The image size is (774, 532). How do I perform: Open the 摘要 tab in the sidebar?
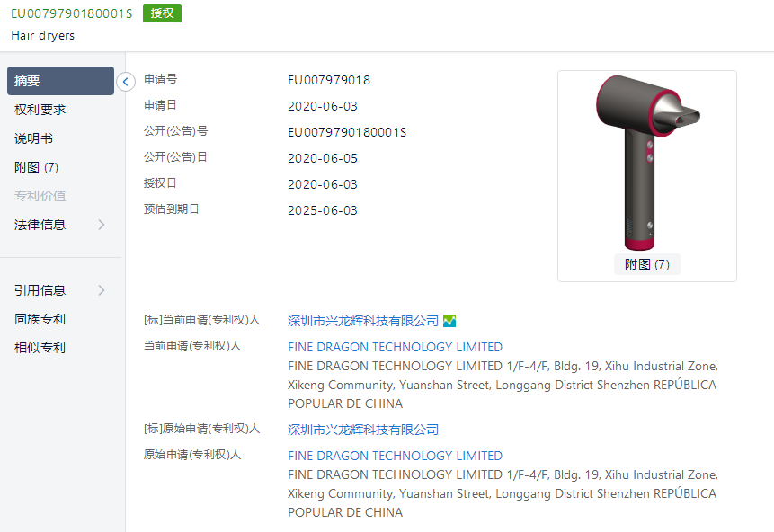coord(60,81)
